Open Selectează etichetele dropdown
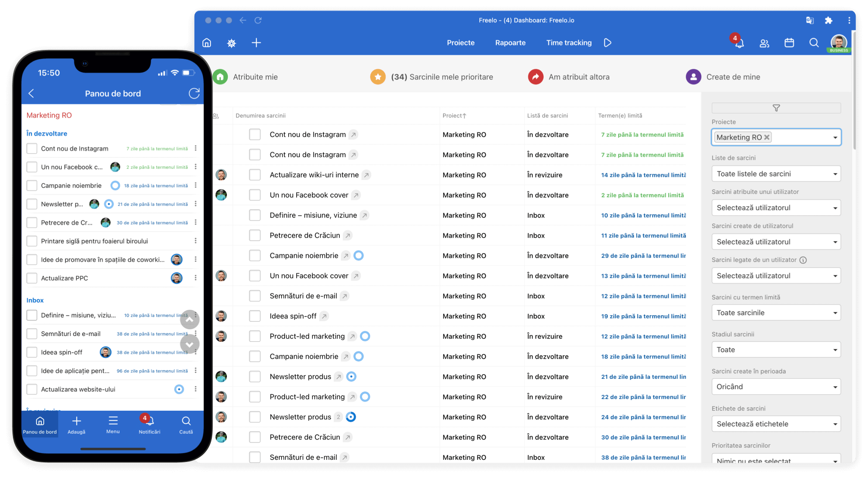The height and width of the screenshot is (477, 868). pos(776,424)
